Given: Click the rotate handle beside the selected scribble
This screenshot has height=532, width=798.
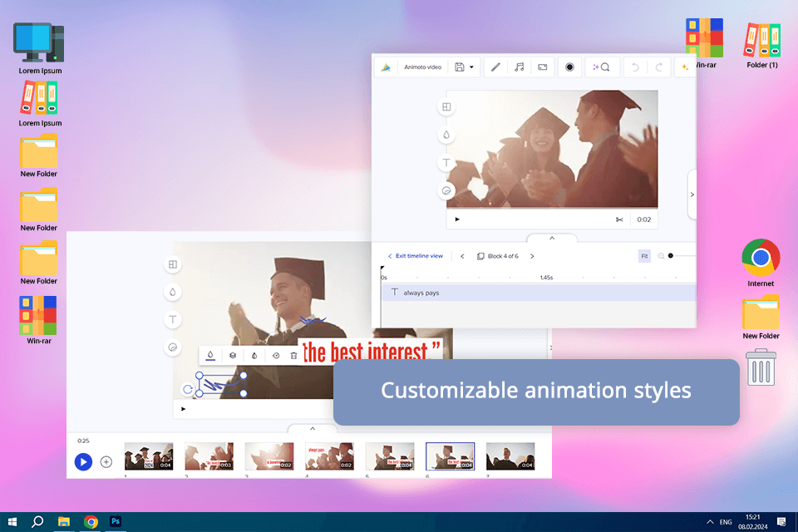Looking at the screenshot, I should [187, 390].
